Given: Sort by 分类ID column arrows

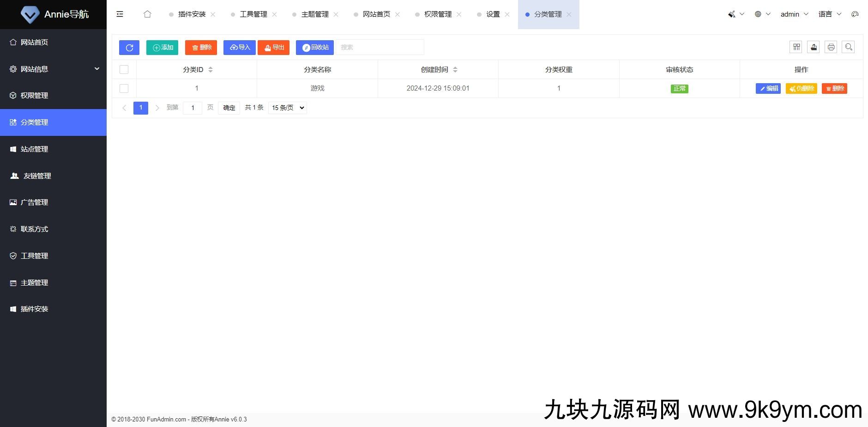Looking at the screenshot, I should tap(211, 70).
